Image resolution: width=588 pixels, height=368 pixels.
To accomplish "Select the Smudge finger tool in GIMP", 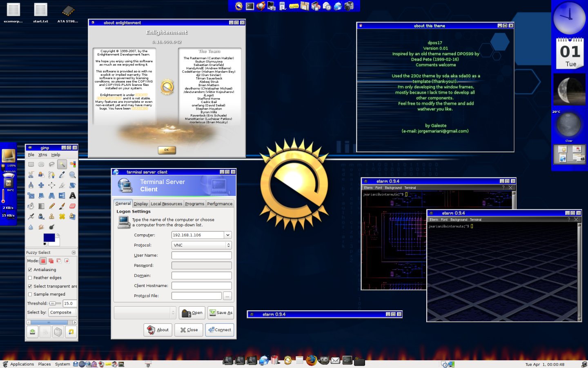I will pos(41,227).
